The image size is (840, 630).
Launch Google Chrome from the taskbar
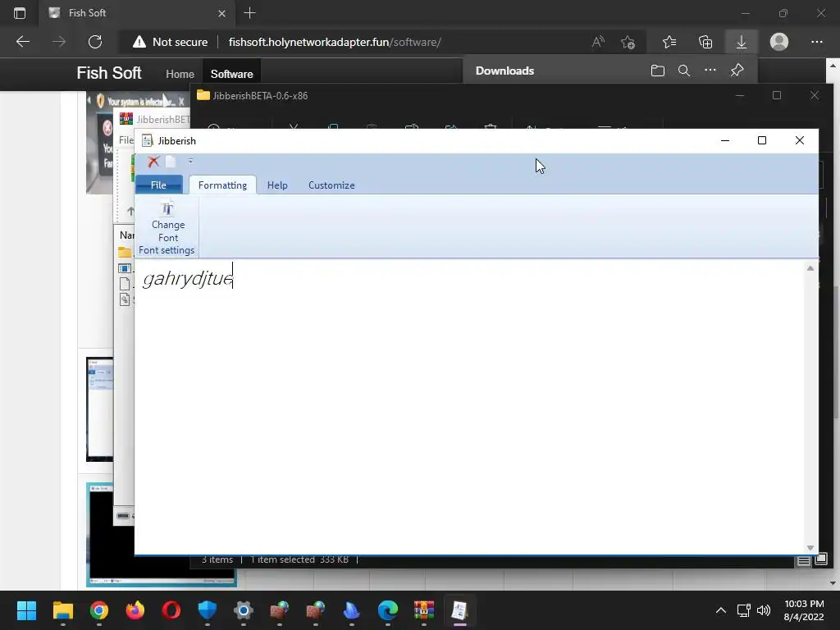tap(99, 610)
